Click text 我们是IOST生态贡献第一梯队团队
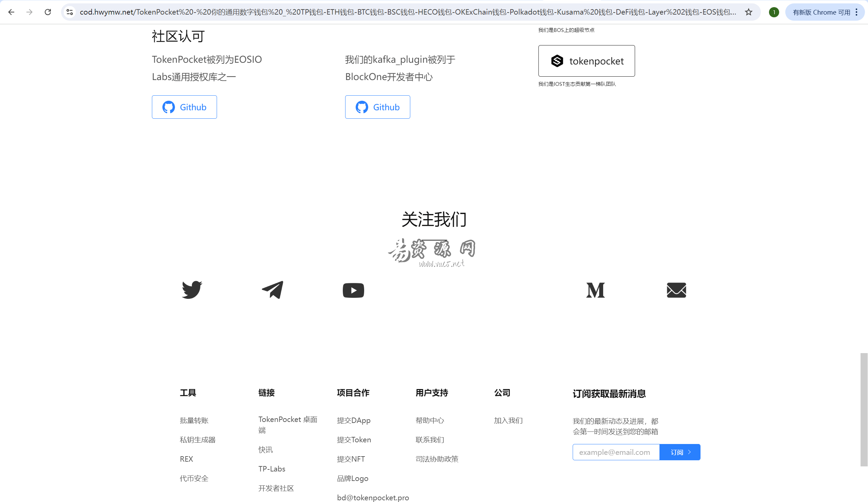 (577, 84)
